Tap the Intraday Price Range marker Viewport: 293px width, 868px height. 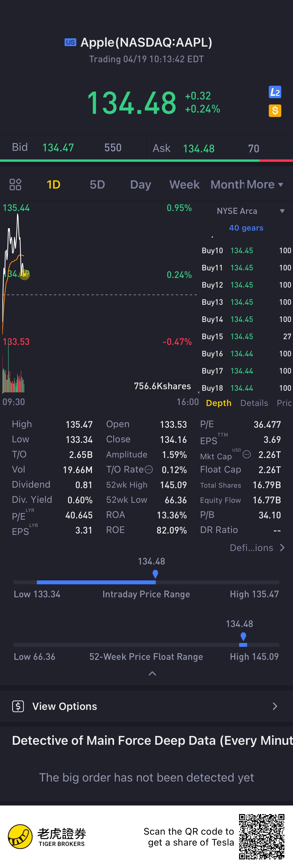155,574
